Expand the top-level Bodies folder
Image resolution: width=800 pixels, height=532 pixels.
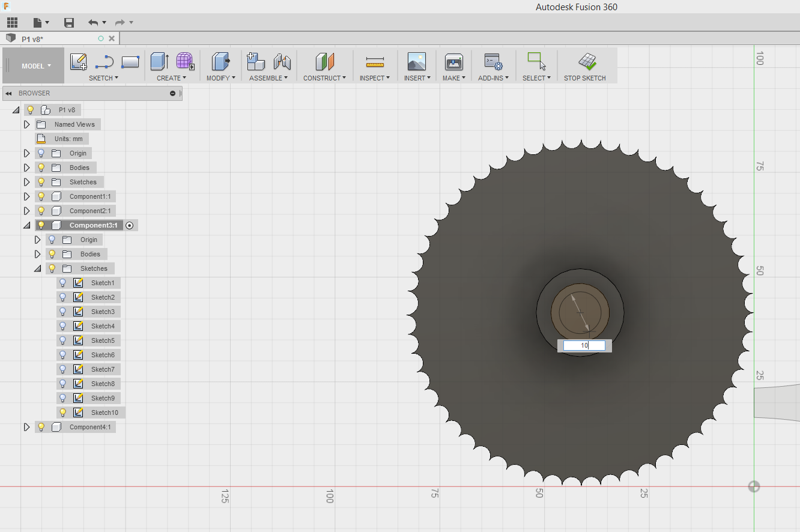pos(26,168)
